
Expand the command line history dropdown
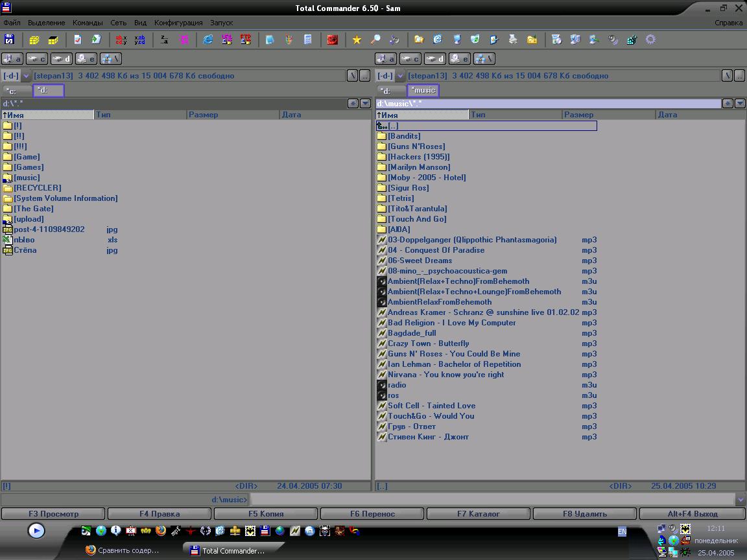coord(740,499)
